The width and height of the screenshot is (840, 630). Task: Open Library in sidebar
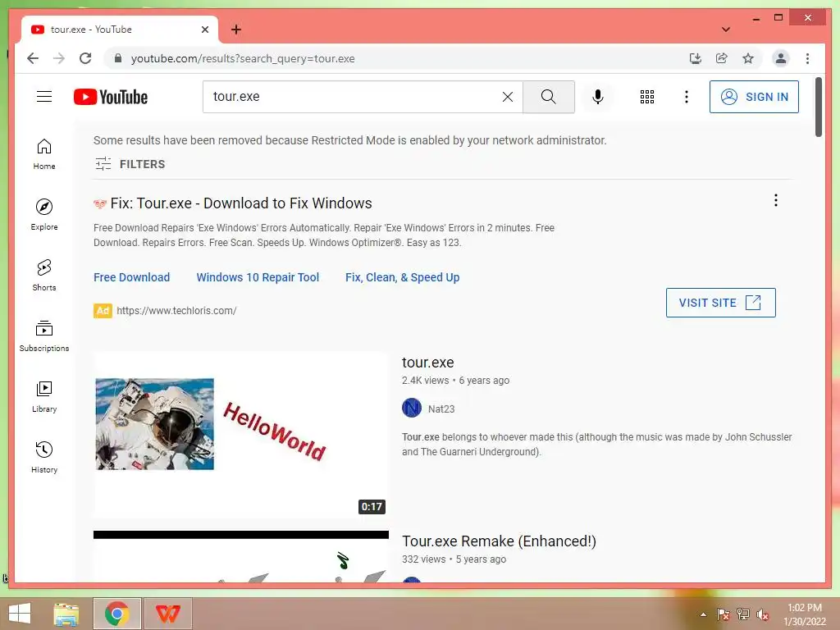(44, 396)
